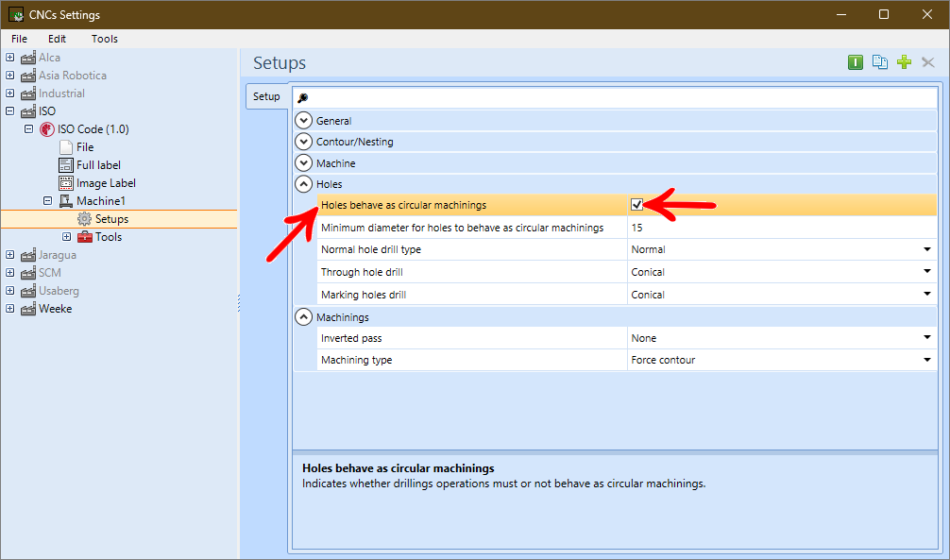Select the Tools toolbox item

[x=108, y=237]
